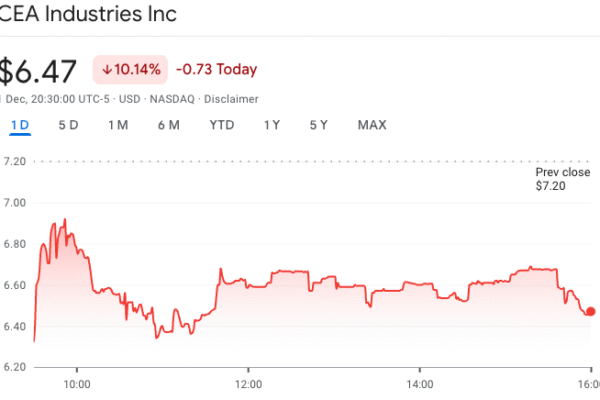Select the YTD range tab
Viewport: 600px width, 400px height.
pyautogui.click(x=221, y=125)
